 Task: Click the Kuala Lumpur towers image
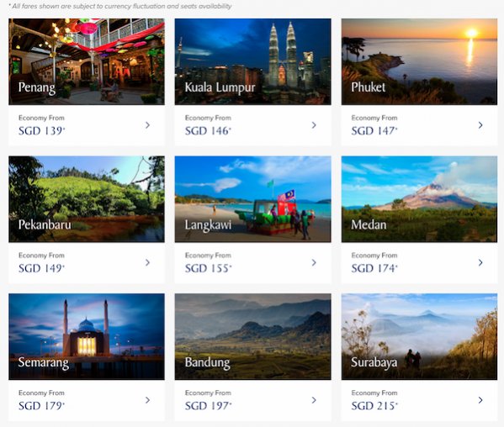(x=252, y=61)
